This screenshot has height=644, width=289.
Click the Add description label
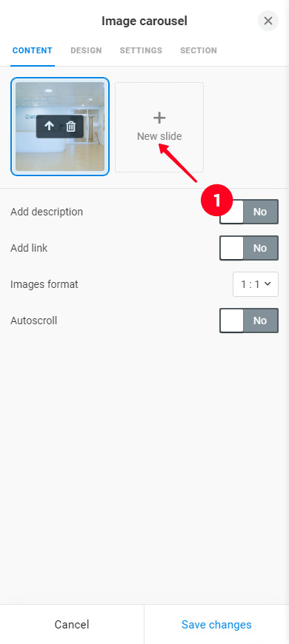point(47,212)
